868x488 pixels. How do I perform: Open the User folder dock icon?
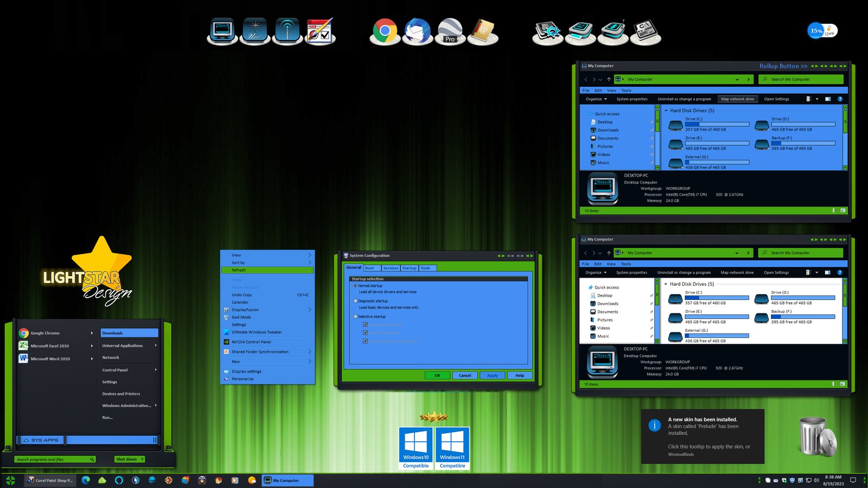point(255,31)
